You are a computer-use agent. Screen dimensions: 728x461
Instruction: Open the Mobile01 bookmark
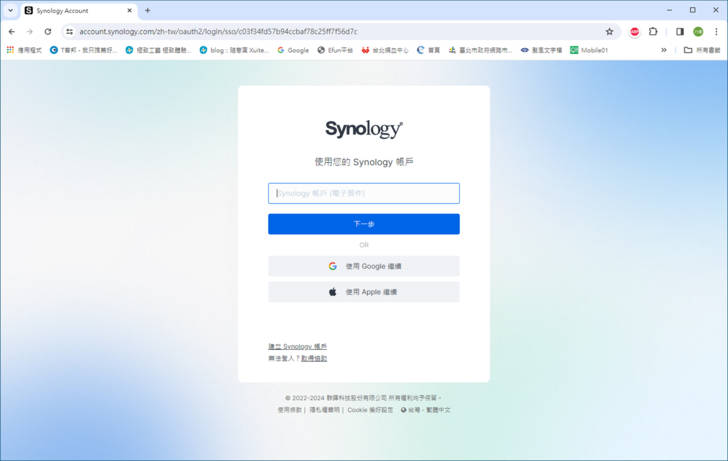tap(589, 50)
